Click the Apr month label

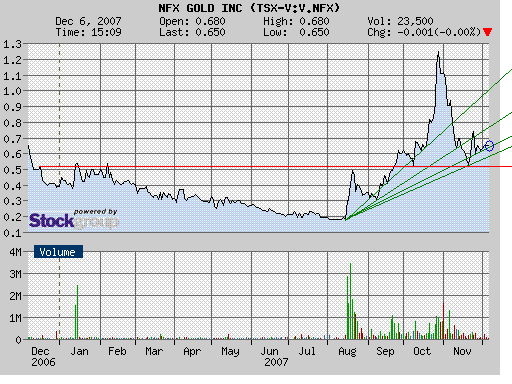(192, 352)
